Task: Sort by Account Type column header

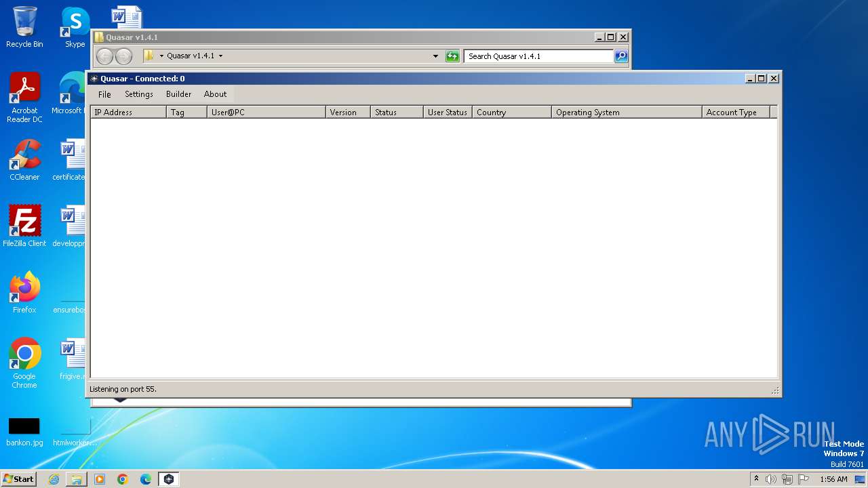Action: pos(736,113)
